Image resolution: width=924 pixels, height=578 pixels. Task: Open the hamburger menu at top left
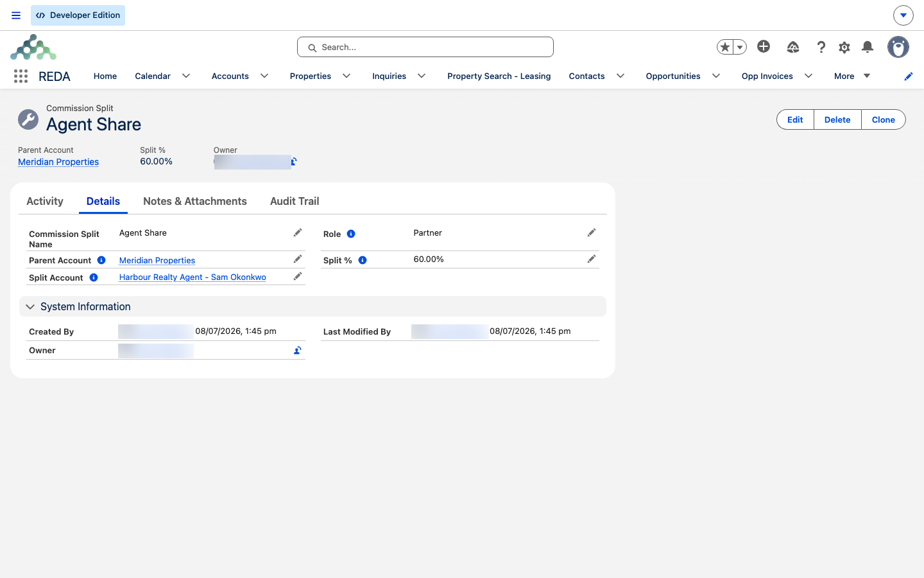(16, 15)
